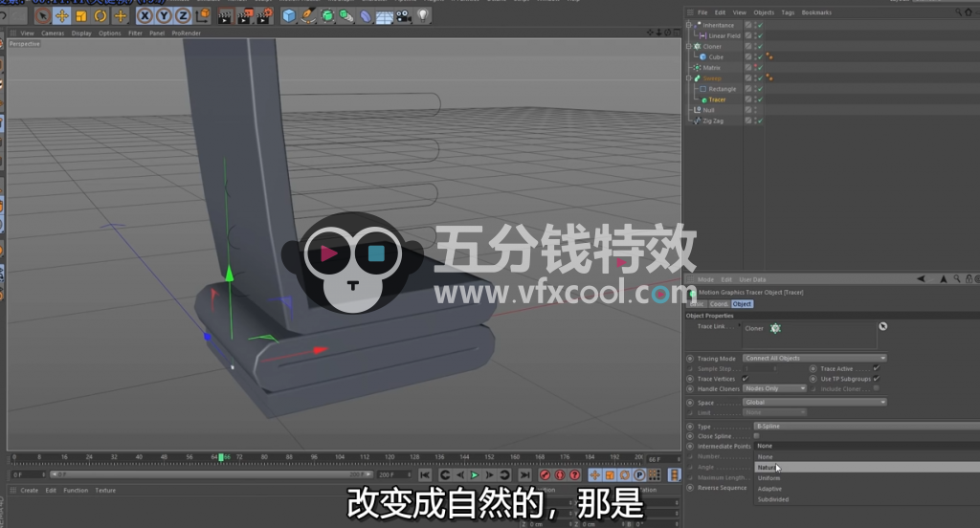Open the User Data menu
Screen dimensions: 980x528
752,280
